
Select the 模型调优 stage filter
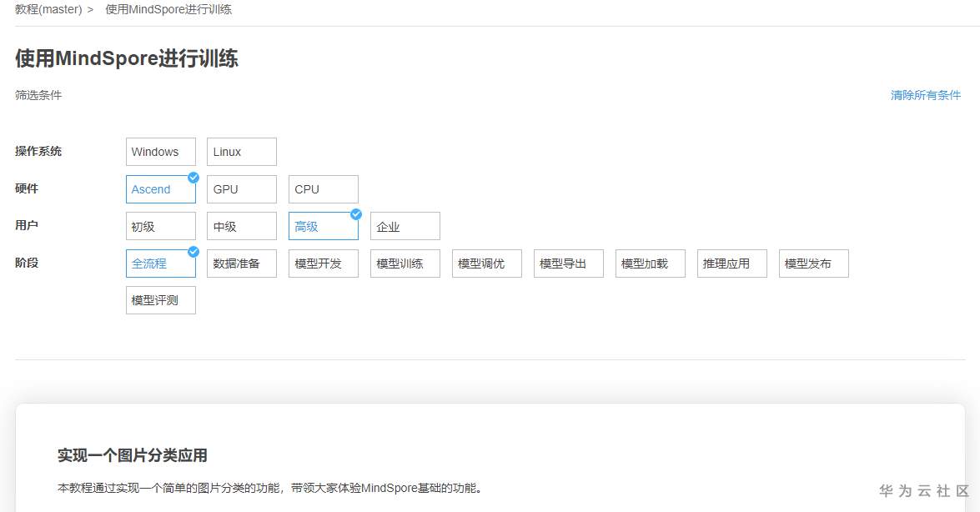pos(487,264)
